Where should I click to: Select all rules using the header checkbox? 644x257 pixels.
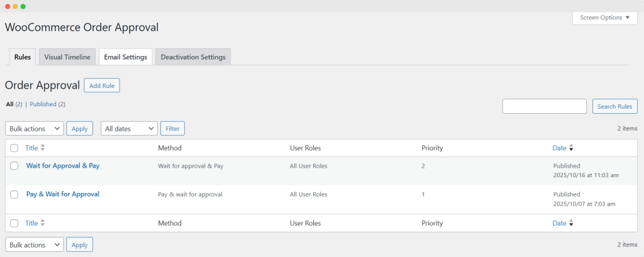click(14, 148)
